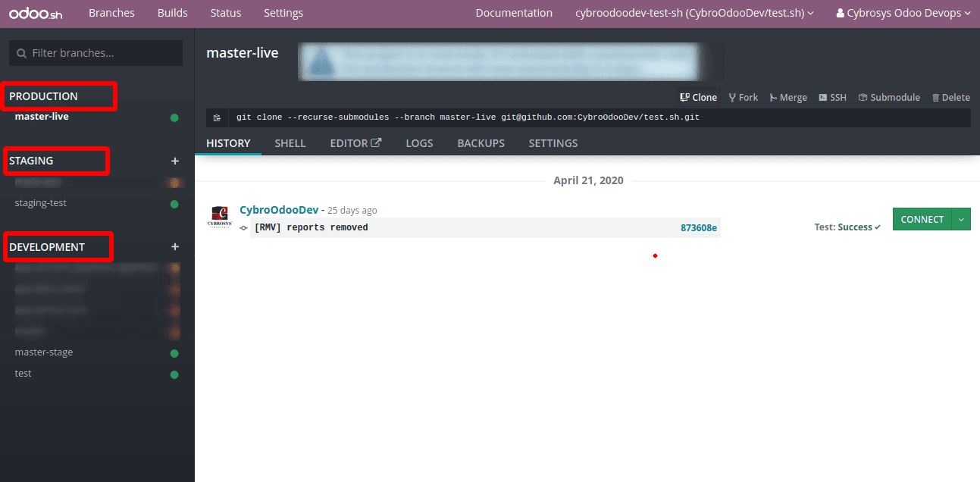Switch to the HISTORY tab
980x482 pixels.
pos(228,143)
